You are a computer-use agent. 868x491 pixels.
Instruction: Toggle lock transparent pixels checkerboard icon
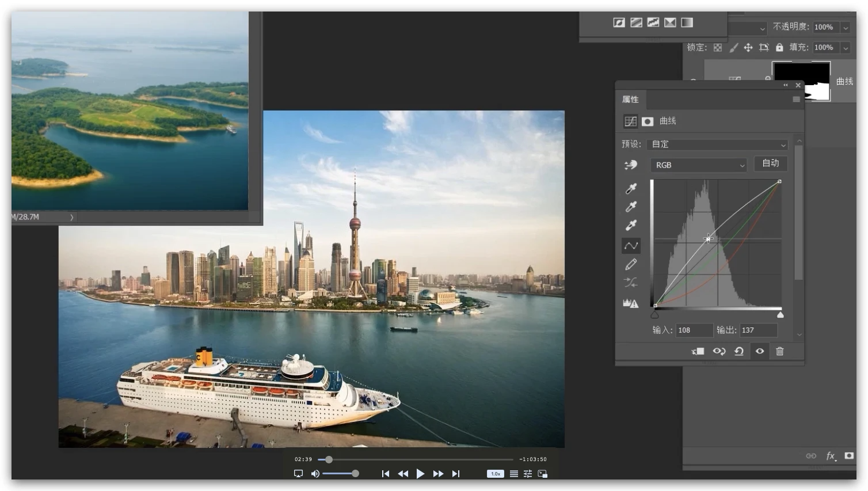[x=717, y=48]
